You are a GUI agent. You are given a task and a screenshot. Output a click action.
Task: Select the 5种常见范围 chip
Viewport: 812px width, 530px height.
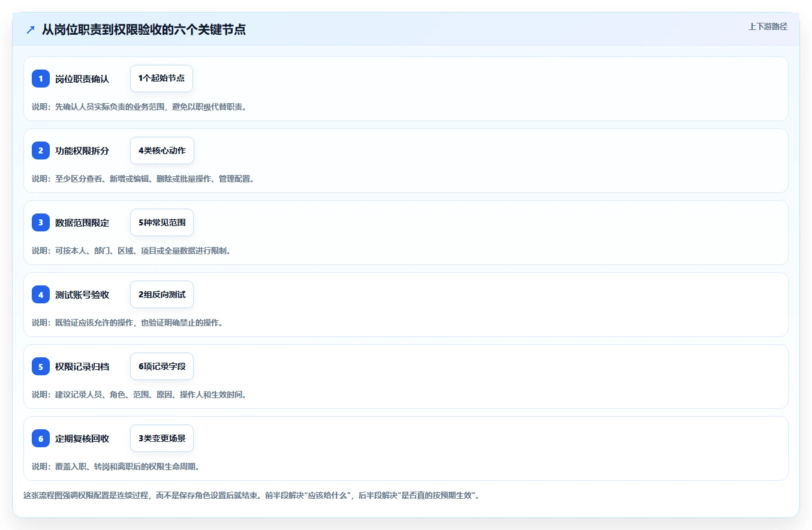[x=162, y=222]
